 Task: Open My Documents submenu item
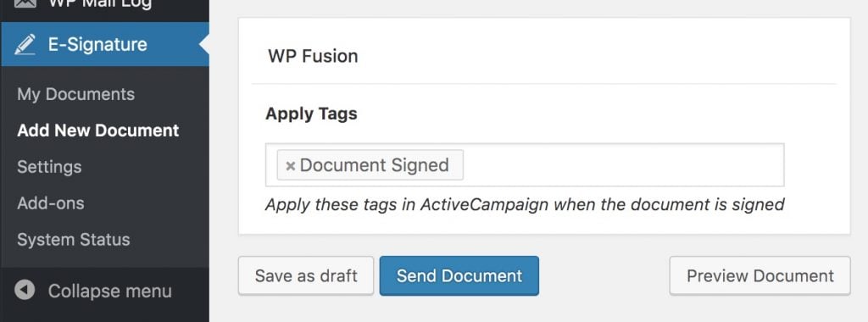[x=75, y=94]
